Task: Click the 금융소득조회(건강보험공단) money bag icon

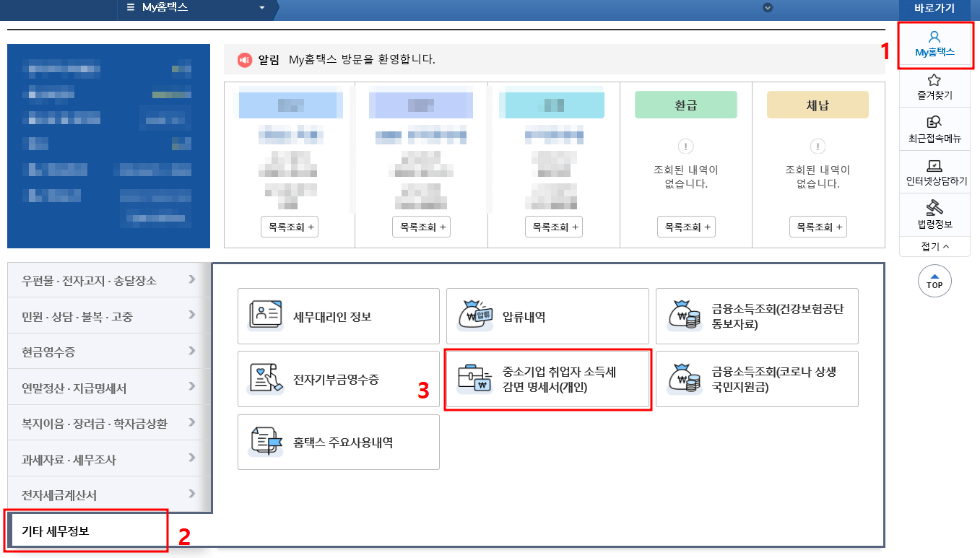Action: click(x=684, y=315)
